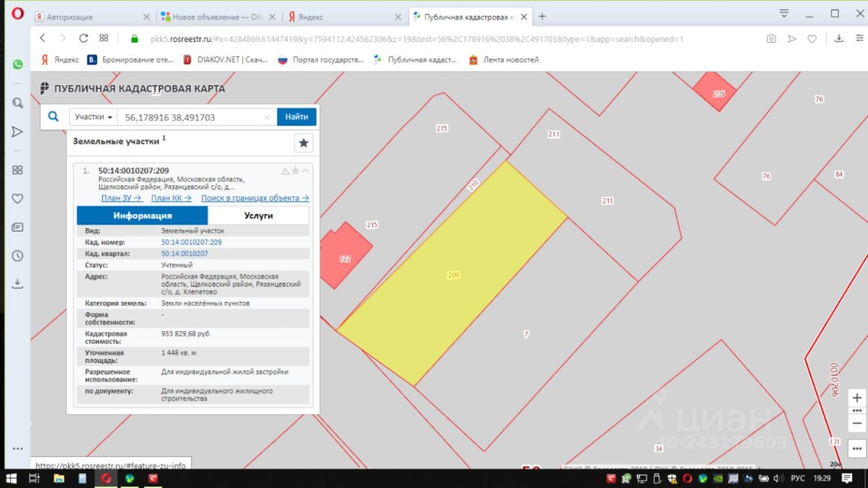This screenshot has width=868, height=488.
Task: Open map tools three-dots button below zoom
Action: [x=857, y=411]
